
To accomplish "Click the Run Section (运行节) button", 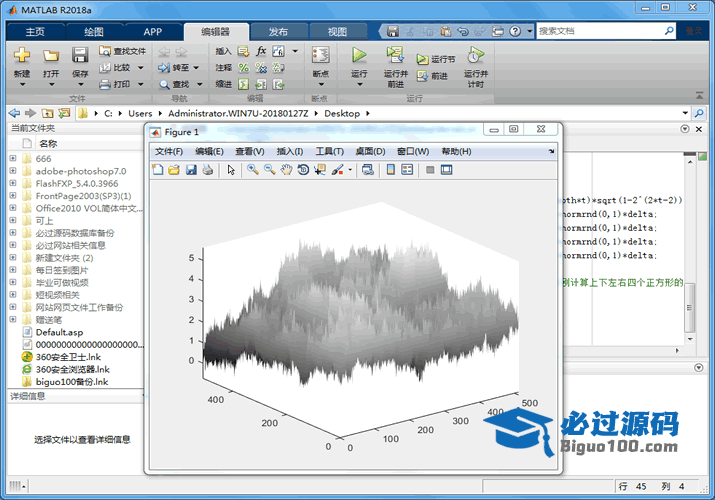I will point(436,59).
